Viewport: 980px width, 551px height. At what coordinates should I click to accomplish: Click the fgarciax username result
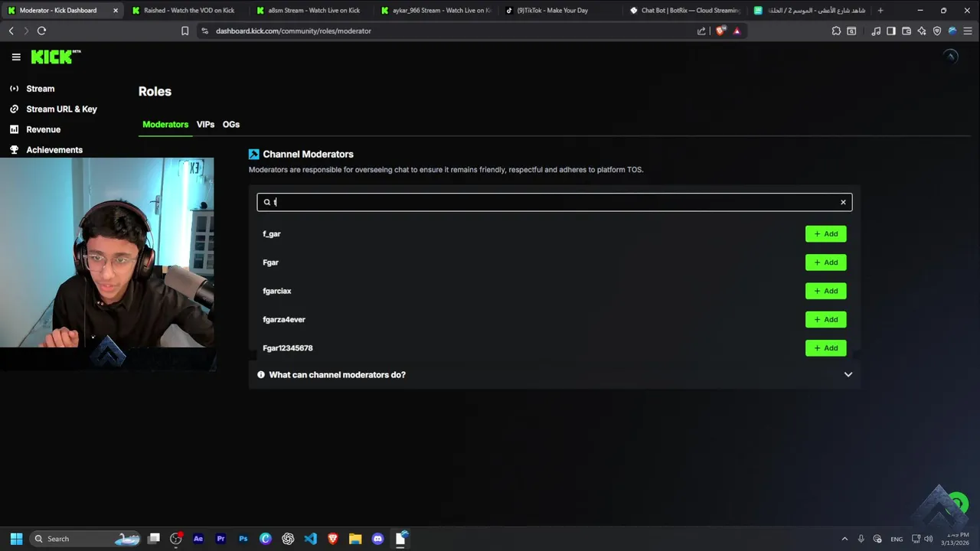[x=277, y=291]
